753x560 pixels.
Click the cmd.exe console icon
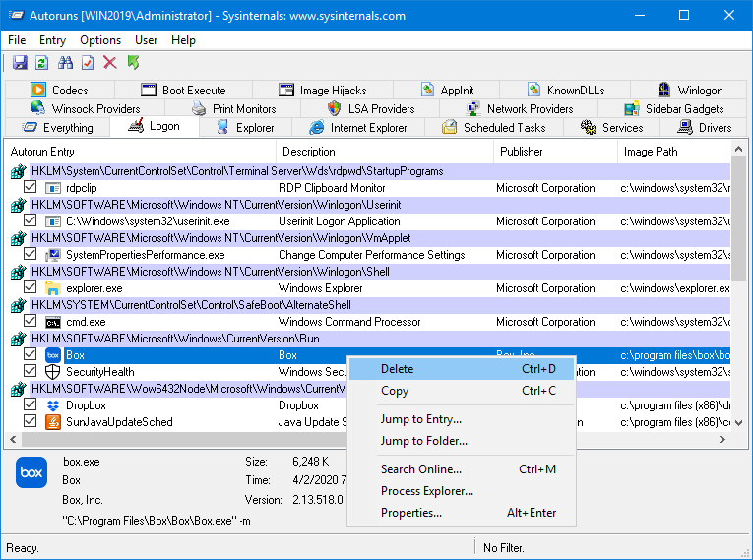[53, 322]
